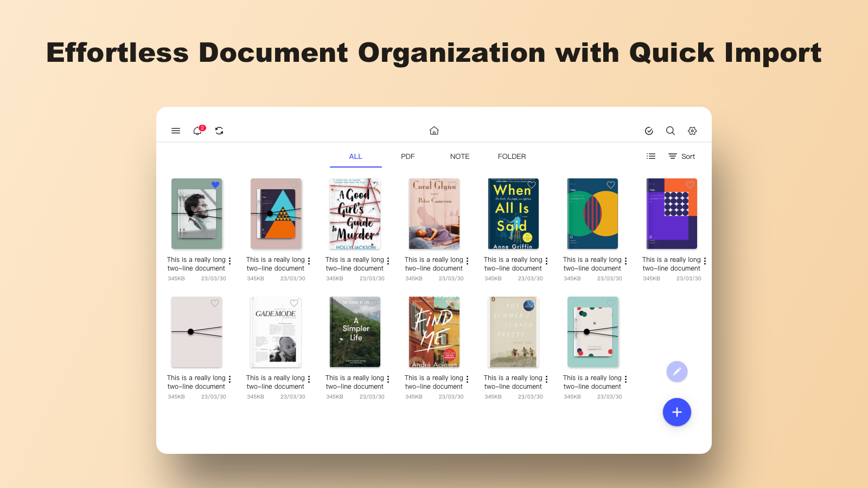Viewport: 868px width, 488px height.
Task: Unfavorite the first document with blue heart
Action: [215, 185]
